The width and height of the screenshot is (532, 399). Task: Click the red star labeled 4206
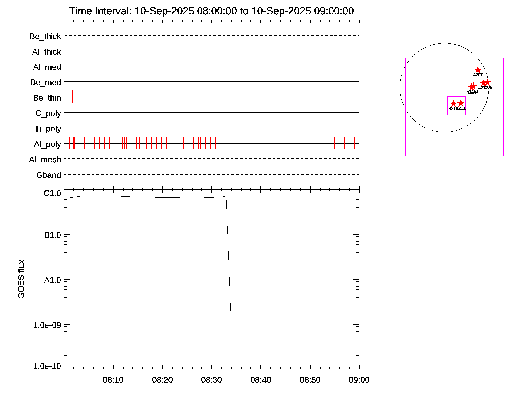tap(487, 82)
